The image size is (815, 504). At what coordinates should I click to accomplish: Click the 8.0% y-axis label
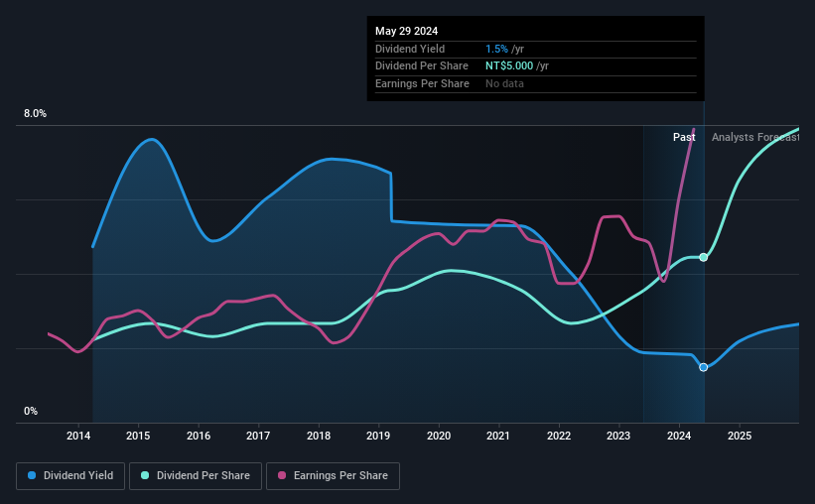35,114
